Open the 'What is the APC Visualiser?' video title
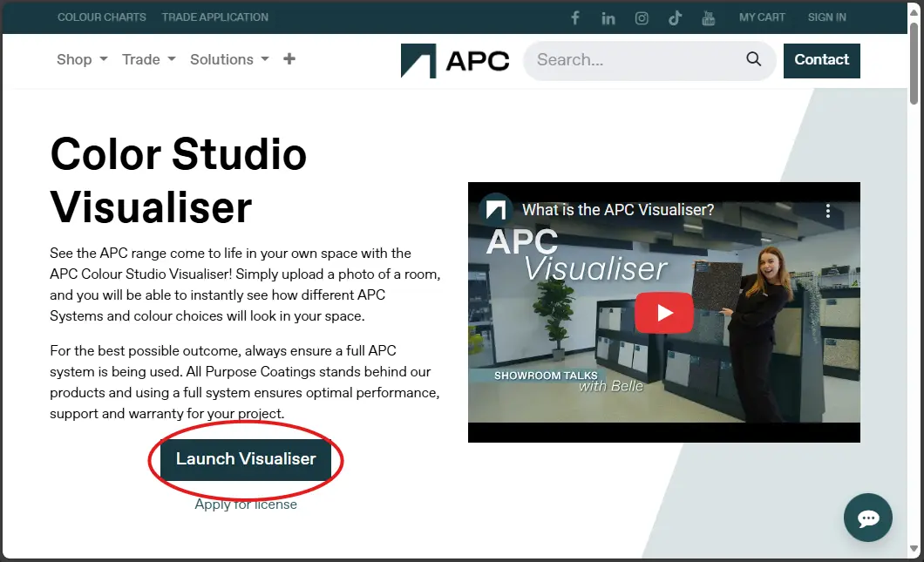 (617, 210)
